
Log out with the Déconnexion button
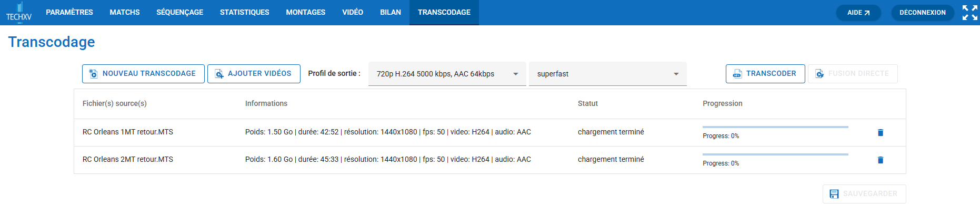pyautogui.click(x=923, y=13)
